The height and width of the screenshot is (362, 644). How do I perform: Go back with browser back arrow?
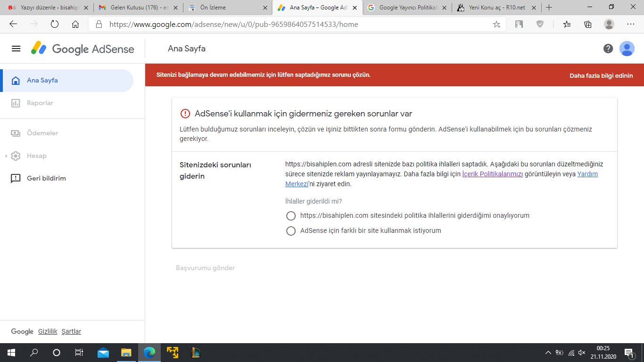click(x=13, y=24)
